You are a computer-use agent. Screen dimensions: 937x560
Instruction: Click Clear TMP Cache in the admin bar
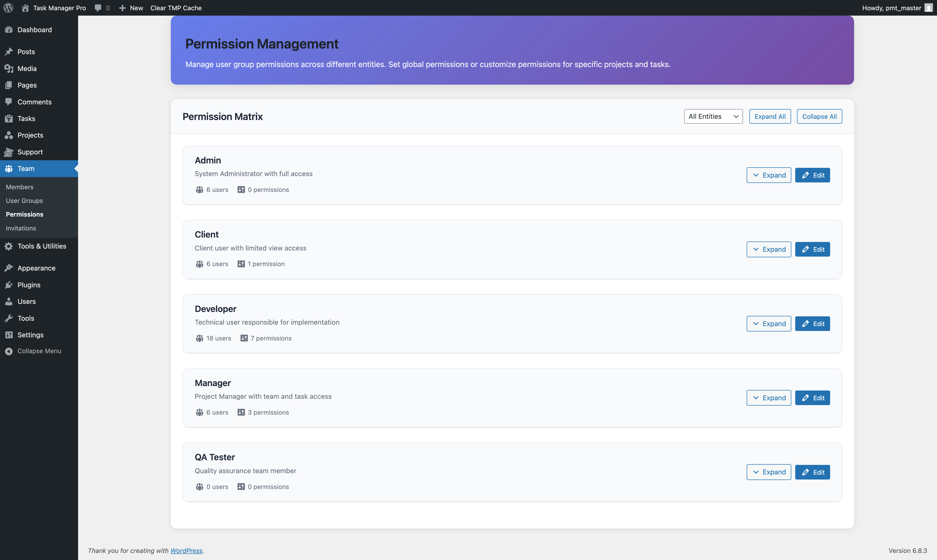coord(175,8)
